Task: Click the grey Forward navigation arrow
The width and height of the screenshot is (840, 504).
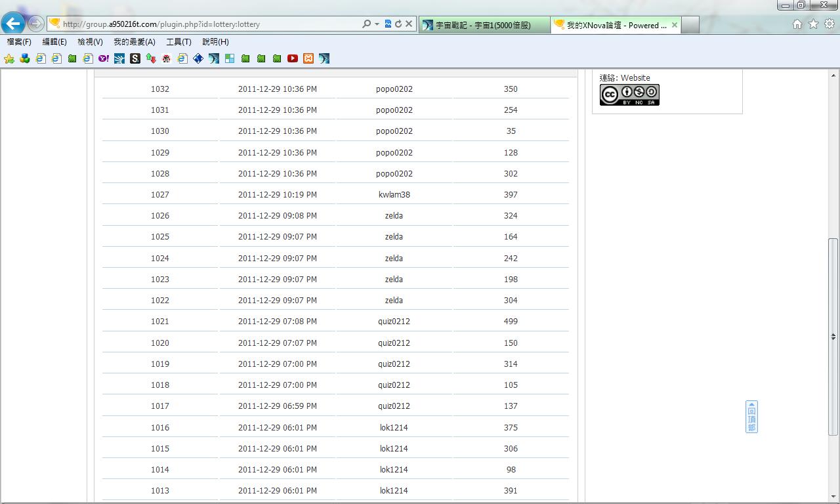Action: pyautogui.click(x=35, y=24)
